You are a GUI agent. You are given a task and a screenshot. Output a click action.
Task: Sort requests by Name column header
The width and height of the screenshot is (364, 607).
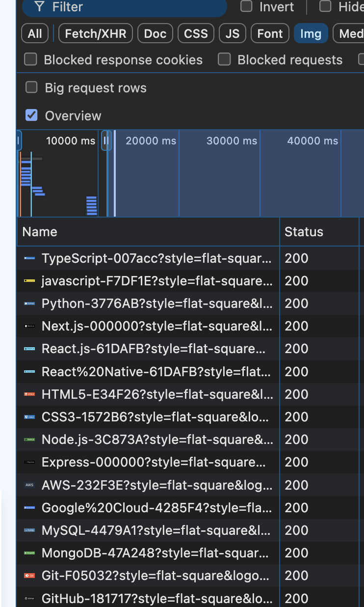[148, 232]
